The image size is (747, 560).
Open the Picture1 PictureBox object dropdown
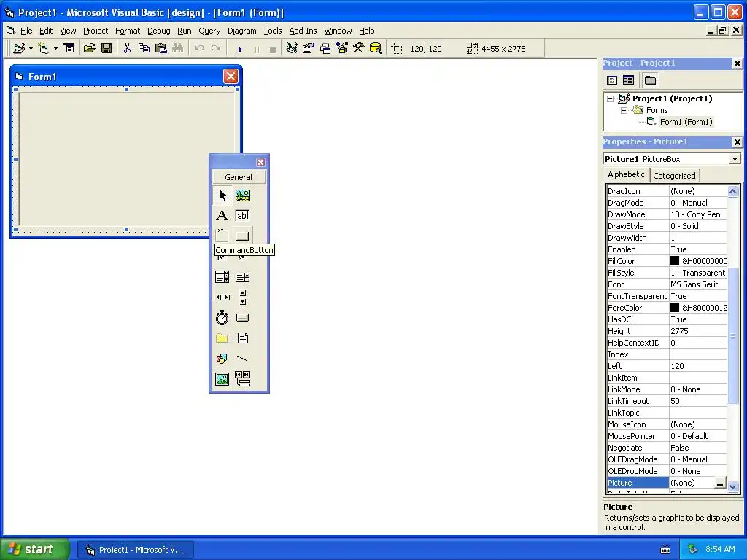pos(735,159)
